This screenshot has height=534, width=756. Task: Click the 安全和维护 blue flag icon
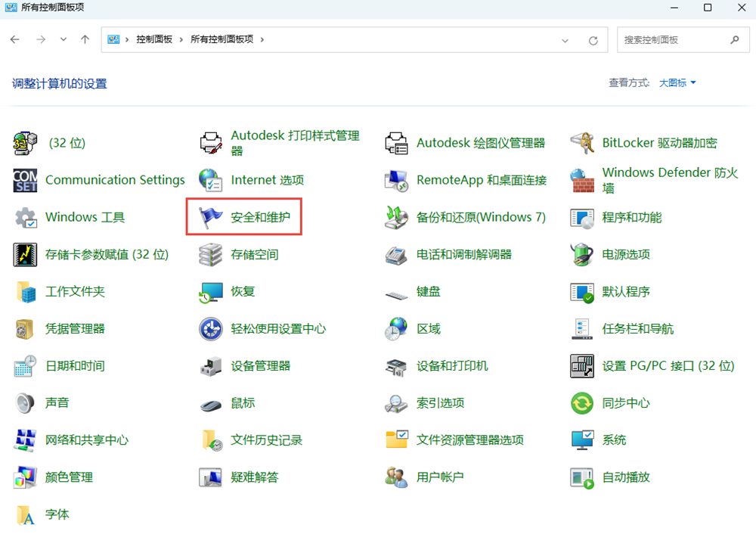[211, 217]
